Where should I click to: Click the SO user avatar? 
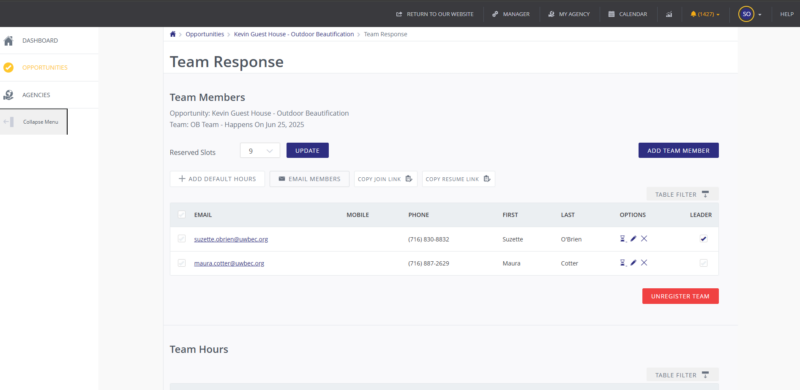click(x=746, y=14)
